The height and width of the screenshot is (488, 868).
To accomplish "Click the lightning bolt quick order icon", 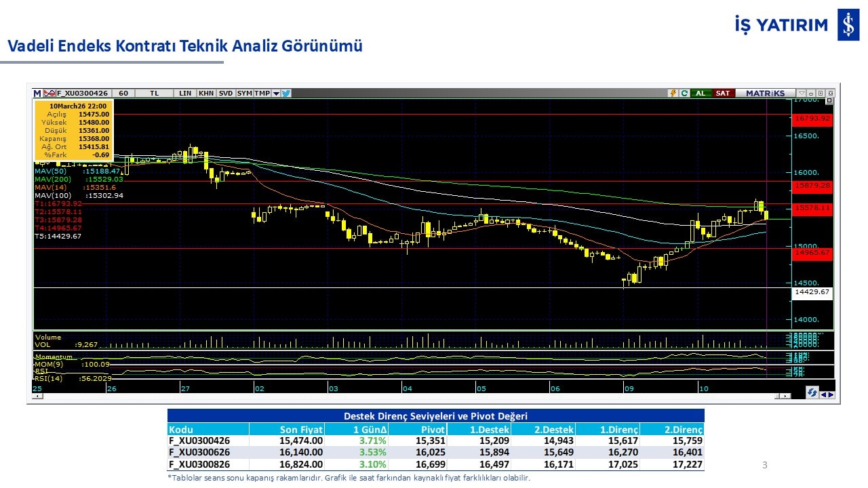I will point(673,94).
